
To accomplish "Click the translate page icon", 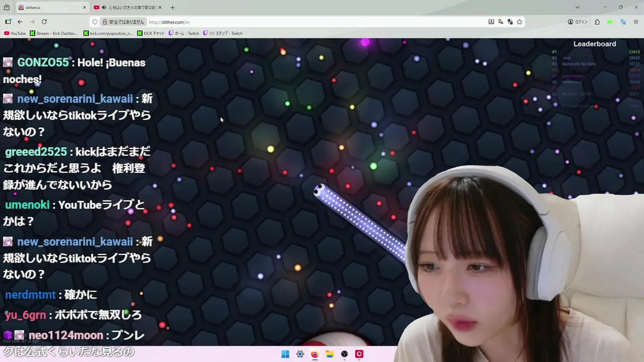I will tap(501, 22).
